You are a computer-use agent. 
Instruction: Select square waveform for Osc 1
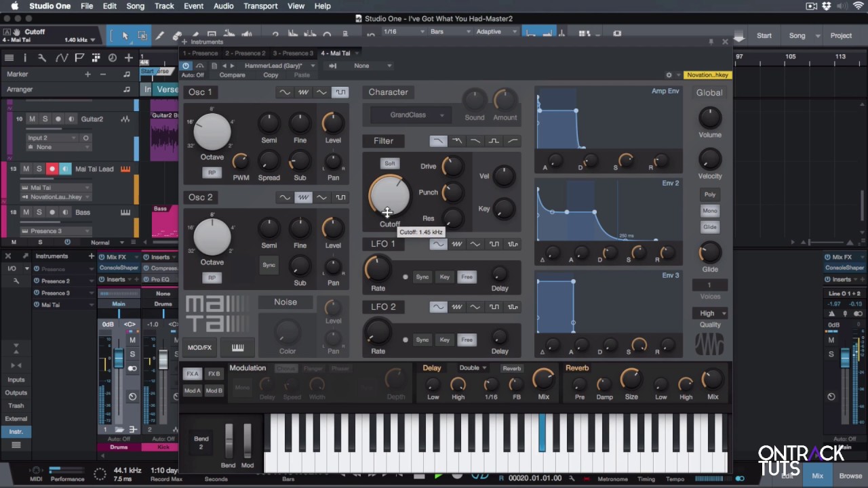click(340, 92)
